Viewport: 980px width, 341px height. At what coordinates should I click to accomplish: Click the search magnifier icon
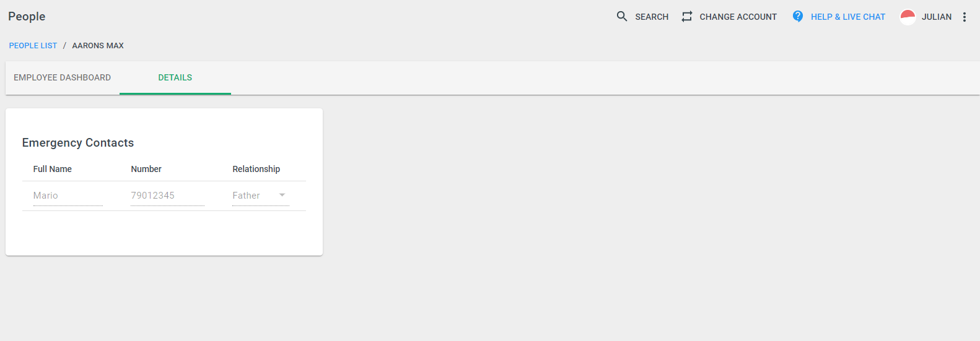(x=622, y=16)
